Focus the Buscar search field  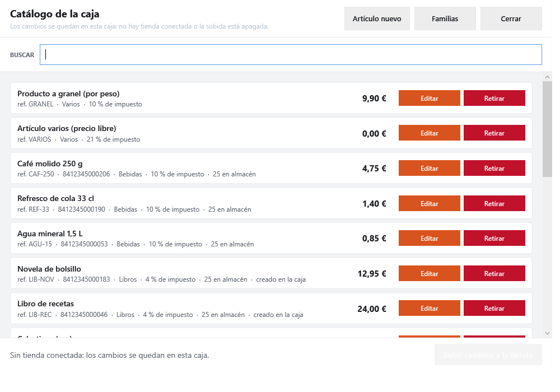(291, 55)
